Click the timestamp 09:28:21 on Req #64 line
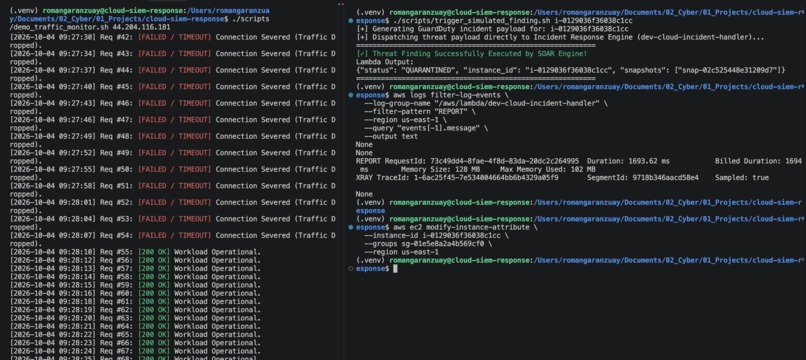 click(x=76, y=326)
